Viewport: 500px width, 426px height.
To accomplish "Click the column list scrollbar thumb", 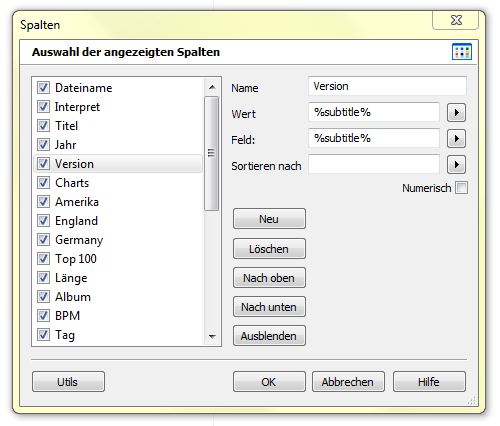I will 212,153.
